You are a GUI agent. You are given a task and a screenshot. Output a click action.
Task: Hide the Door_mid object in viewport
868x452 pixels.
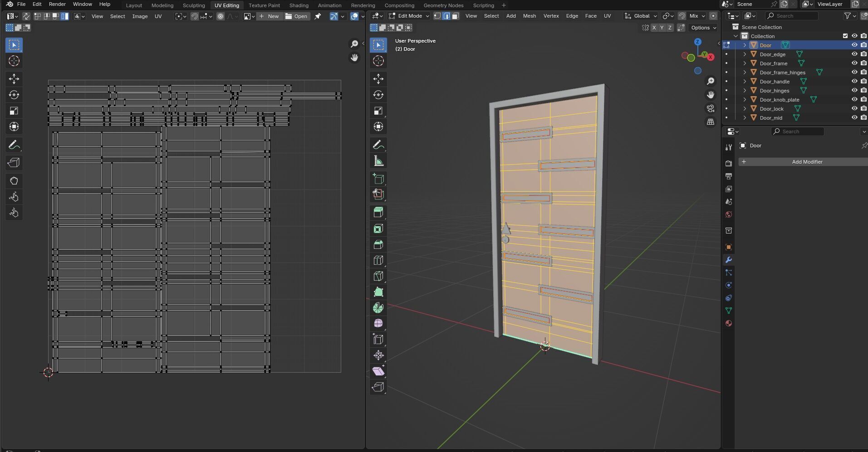pos(854,117)
